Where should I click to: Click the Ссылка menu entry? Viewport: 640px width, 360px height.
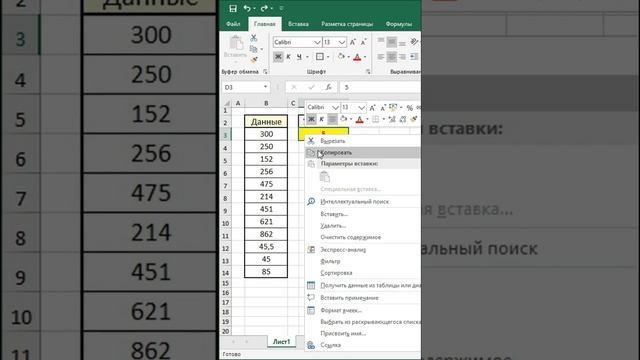(363, 345)
